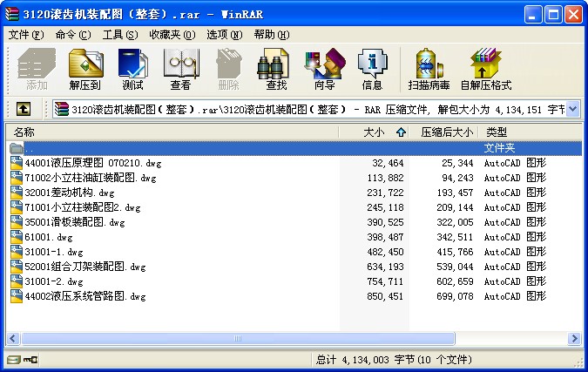Sort by 名称 column header
The height and width of the screenshot is (372, 588).
click(x=172, y=132)
